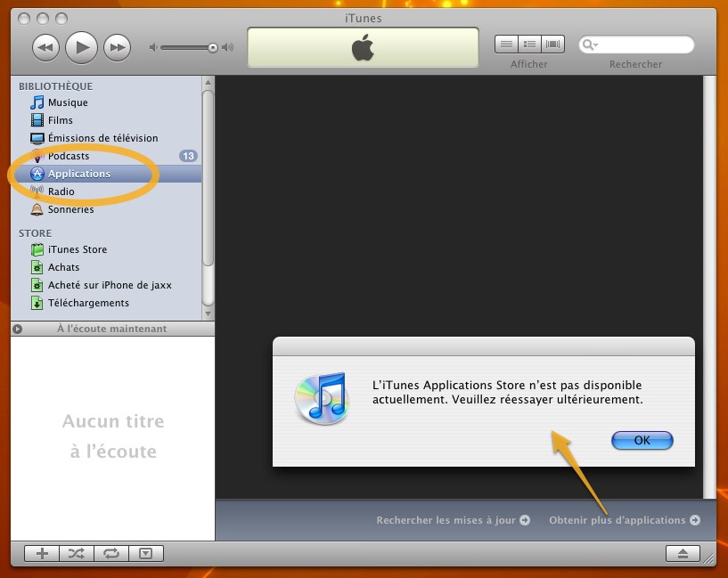Open Films in the sidebar
Image resolution: width=728 pixels, height=578 pixels.
tap(61, 120)
